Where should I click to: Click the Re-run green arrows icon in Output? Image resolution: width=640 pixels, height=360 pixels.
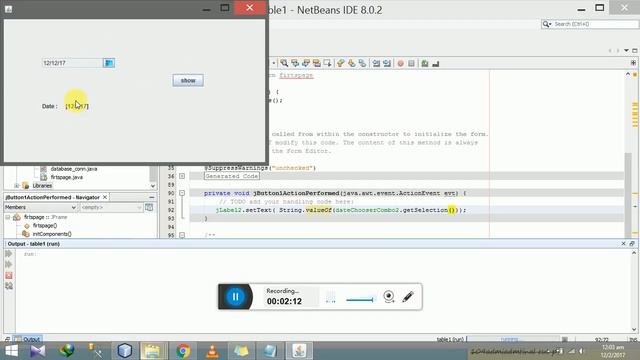(x=9, y=254)
